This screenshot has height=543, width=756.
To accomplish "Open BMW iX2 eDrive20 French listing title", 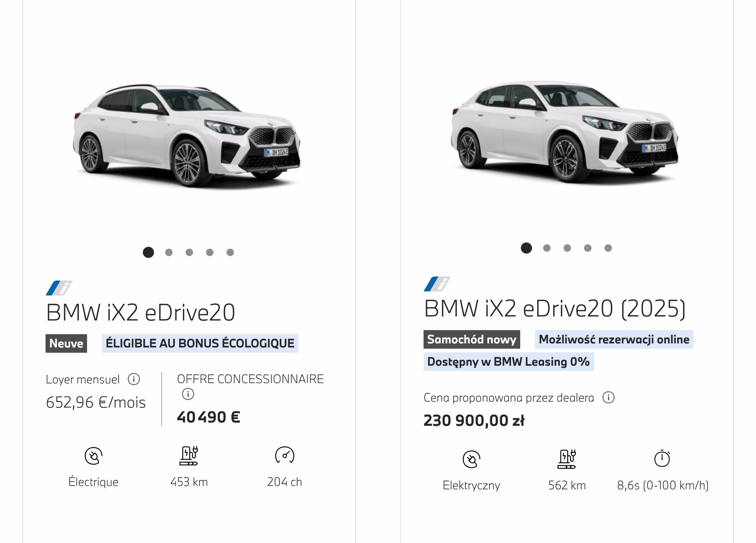I will click(140, 312).
